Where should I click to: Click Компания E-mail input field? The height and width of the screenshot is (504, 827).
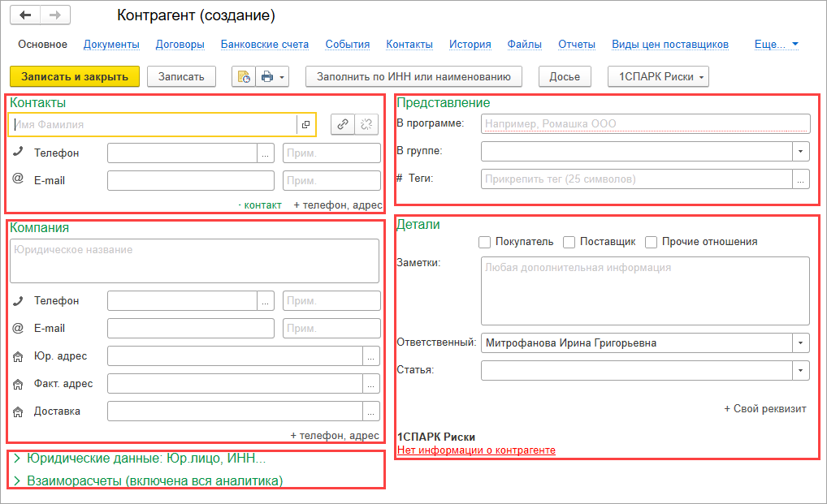tap(191, 328)
